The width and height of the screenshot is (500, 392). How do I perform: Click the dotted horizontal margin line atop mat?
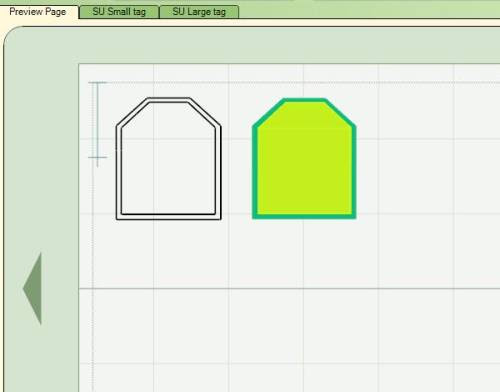point(300,82)
